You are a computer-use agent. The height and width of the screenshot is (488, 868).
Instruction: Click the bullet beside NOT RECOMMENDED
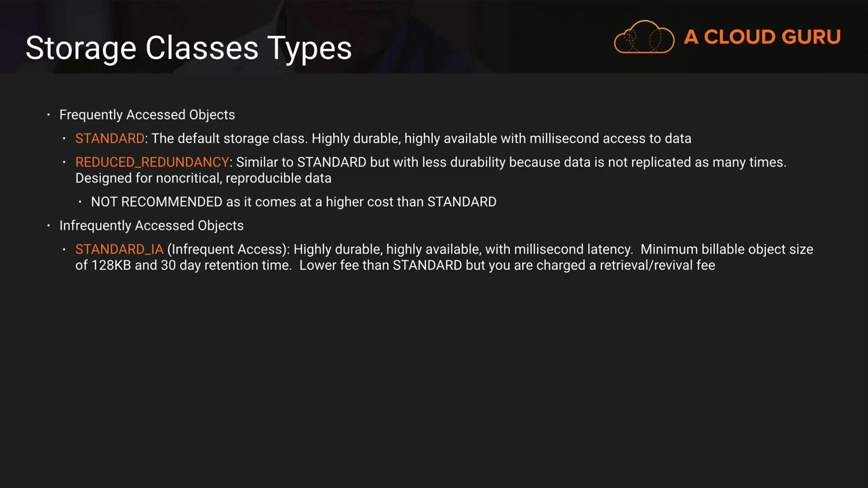click(x=80, y=202)
